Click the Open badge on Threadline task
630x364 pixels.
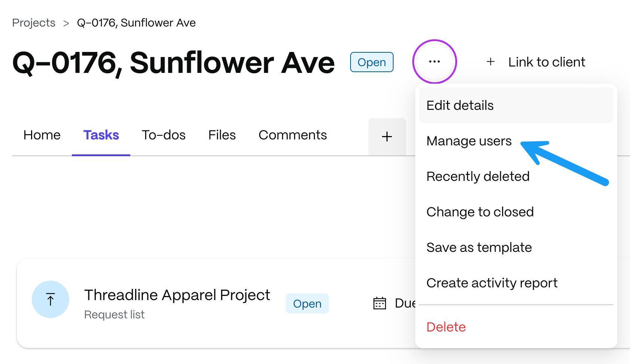(x=307, y=303)
